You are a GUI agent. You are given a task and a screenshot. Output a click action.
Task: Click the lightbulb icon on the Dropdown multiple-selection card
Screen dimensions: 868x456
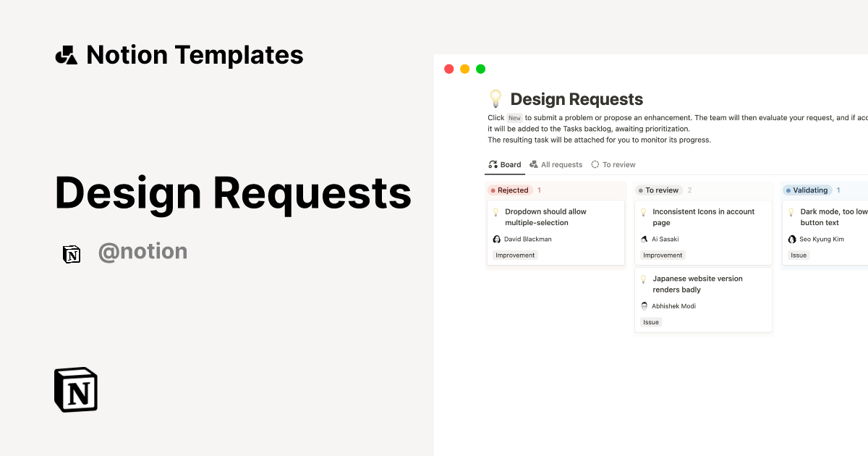495,212
